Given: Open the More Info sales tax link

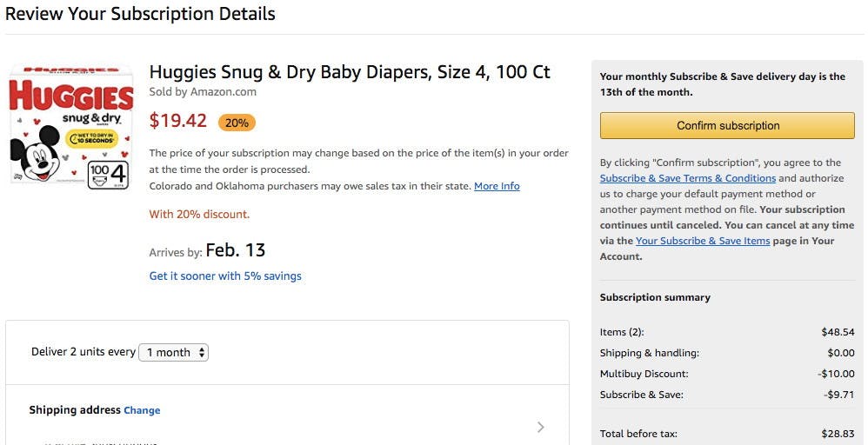Looking at the screenshot, I should 497,186.
